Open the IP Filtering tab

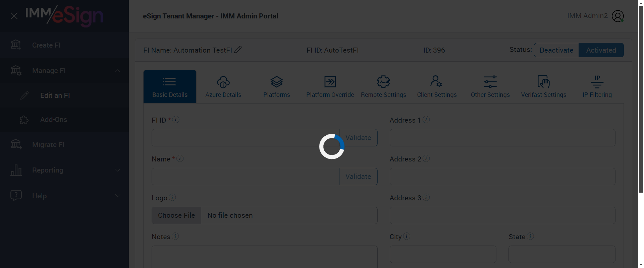tap(597, 86)
